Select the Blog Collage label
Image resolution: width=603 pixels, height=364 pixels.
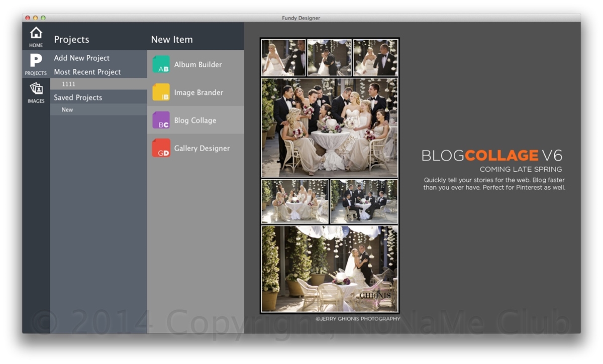(195, 120)
